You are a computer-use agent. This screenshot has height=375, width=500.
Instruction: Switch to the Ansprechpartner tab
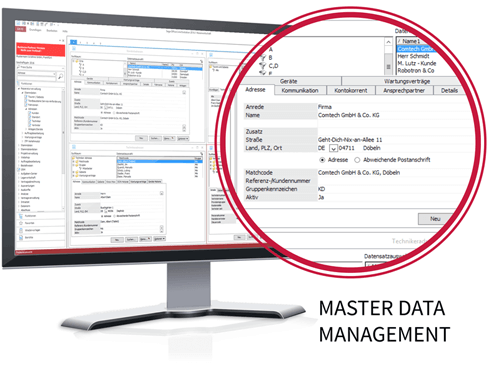tap(404, 90)
